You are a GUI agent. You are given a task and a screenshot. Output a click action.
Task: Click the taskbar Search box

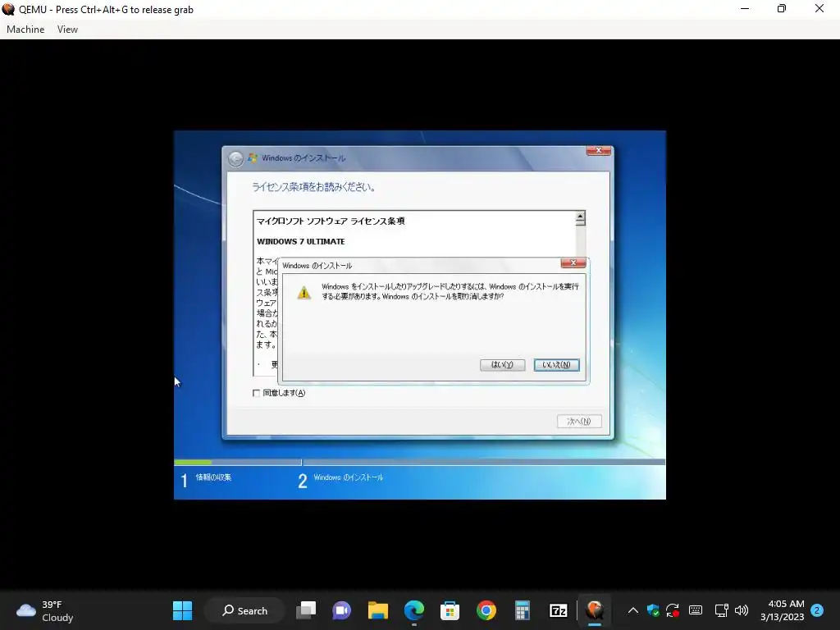pos(244,610)
